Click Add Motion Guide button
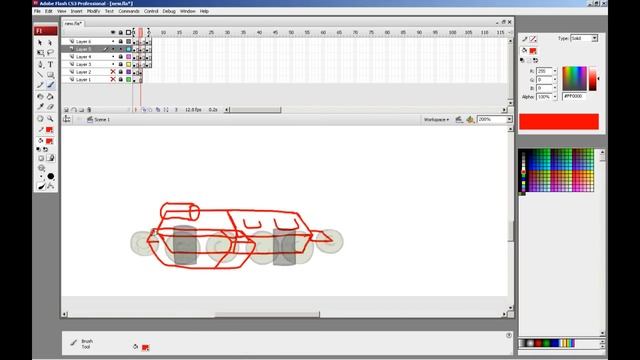The image size is (640, 360). click(x=74, y=110)
